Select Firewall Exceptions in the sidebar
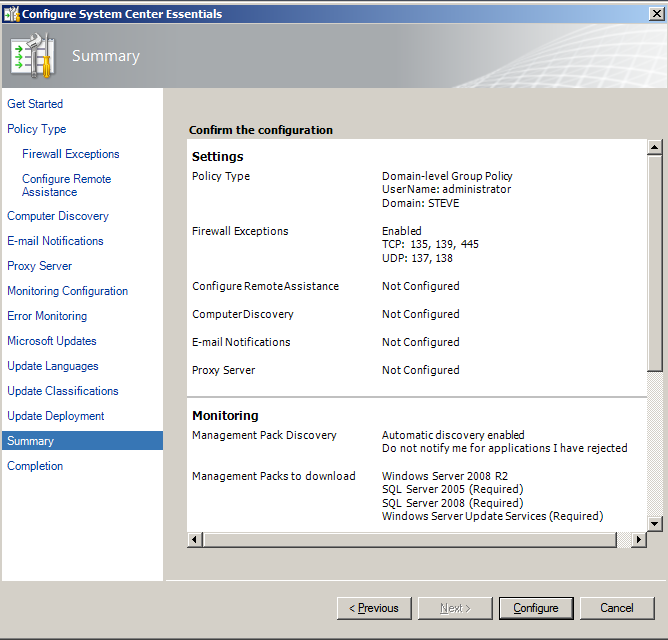 click(x=71, y=154)
